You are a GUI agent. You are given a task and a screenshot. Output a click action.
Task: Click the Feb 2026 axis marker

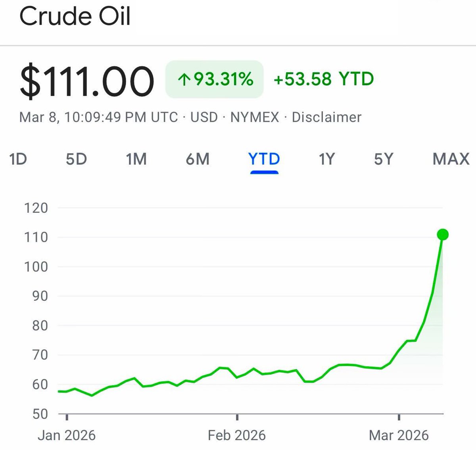tap(237, 435)
